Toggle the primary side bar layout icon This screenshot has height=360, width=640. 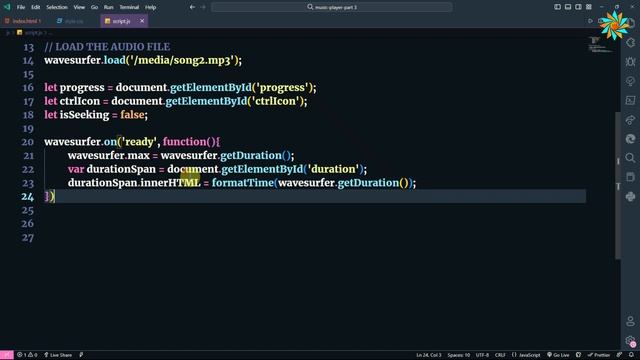tap(558, 7)
